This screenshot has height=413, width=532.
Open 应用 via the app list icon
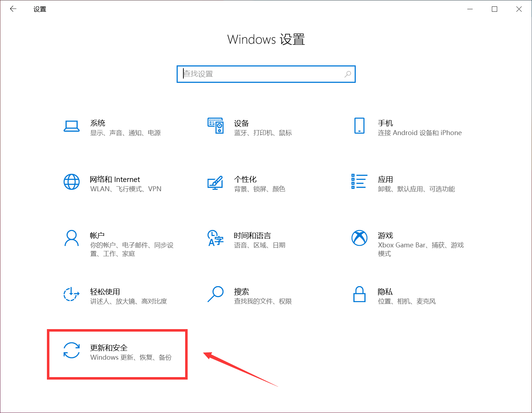359,182
